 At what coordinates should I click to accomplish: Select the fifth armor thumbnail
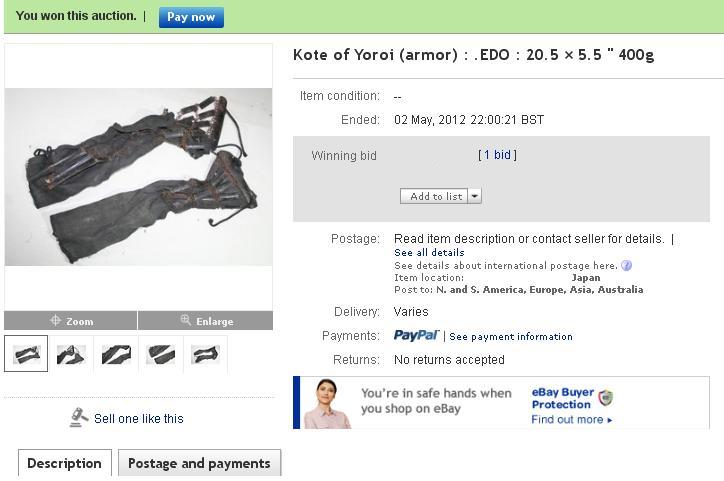pos(205,354)
